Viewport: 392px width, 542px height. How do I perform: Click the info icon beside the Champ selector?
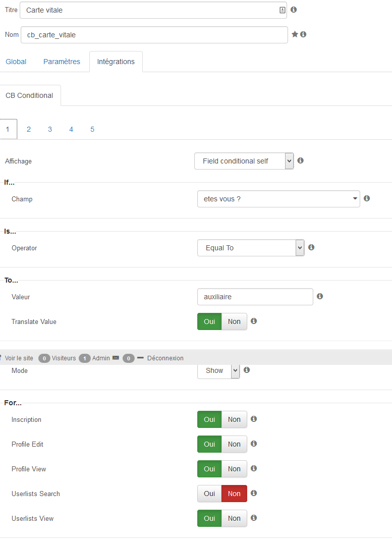click(367, 198)
